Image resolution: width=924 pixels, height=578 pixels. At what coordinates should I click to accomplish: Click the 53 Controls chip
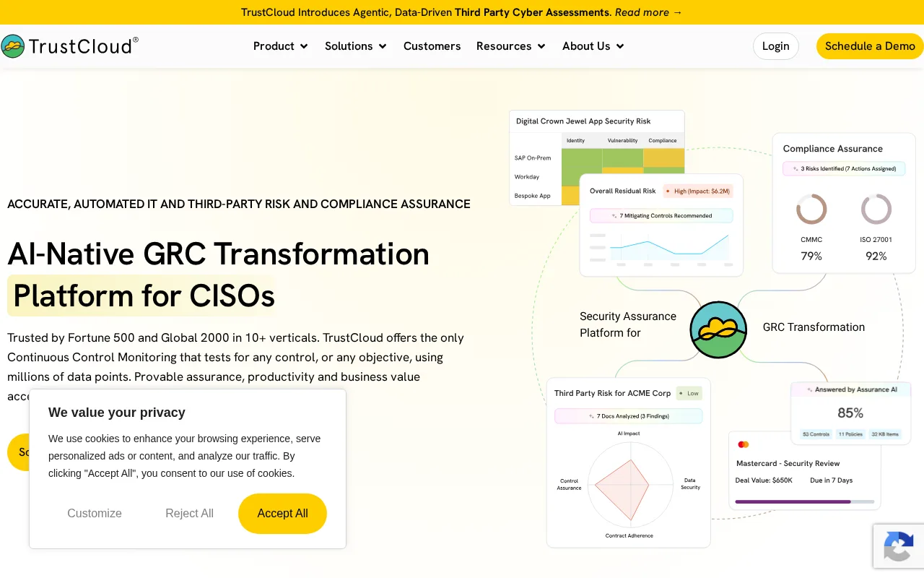(816, 434)
